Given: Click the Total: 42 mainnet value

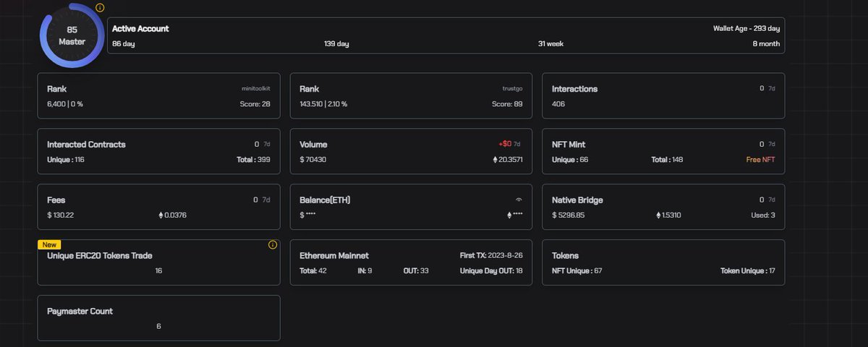Looking at the screenshot, I should tap(313, 271).
